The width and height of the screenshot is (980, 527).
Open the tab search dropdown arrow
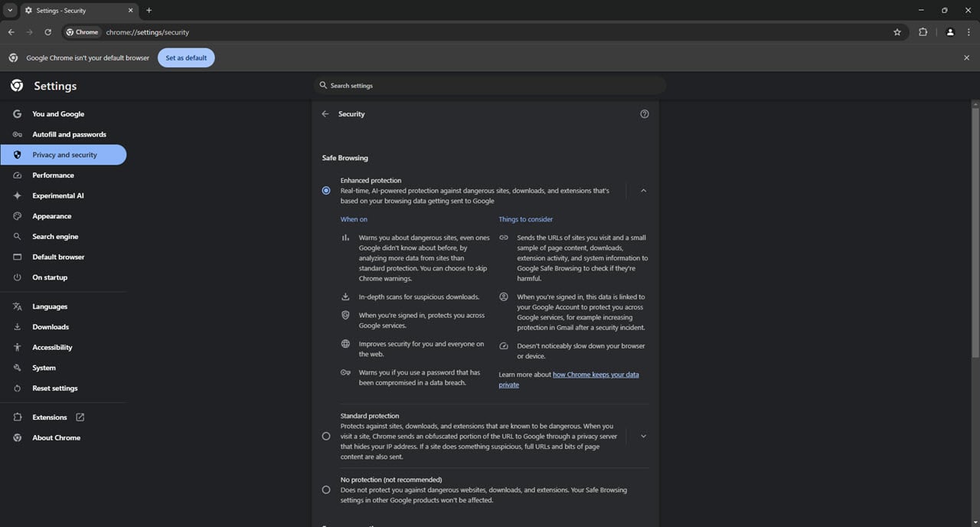click(11, 10)
